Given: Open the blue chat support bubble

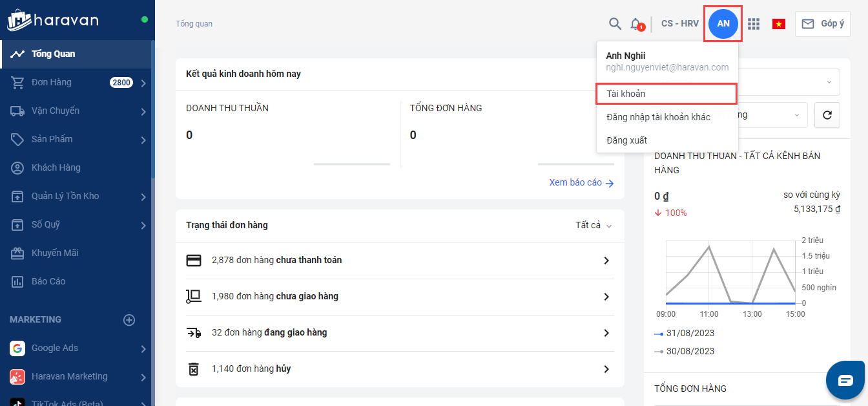Looking at the screenshot, I should [x=845, y=380].
